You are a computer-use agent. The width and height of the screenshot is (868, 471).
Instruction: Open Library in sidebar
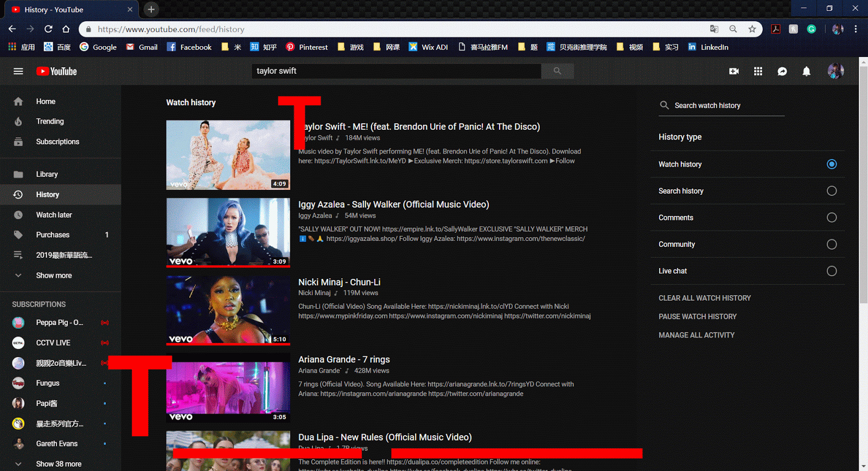[60, 174]
